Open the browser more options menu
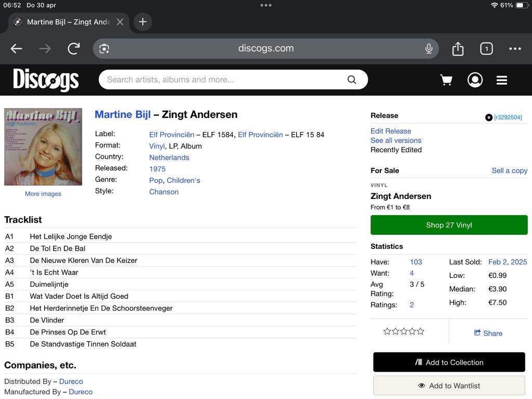Image resolution: width=532 pixels, height=399 pixels. (x=515, y=49)
